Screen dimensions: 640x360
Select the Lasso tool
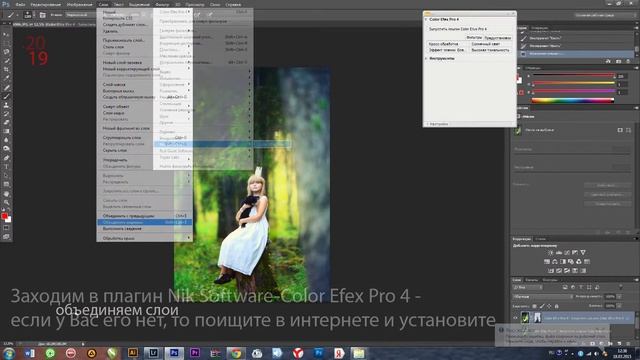[6, 52]
